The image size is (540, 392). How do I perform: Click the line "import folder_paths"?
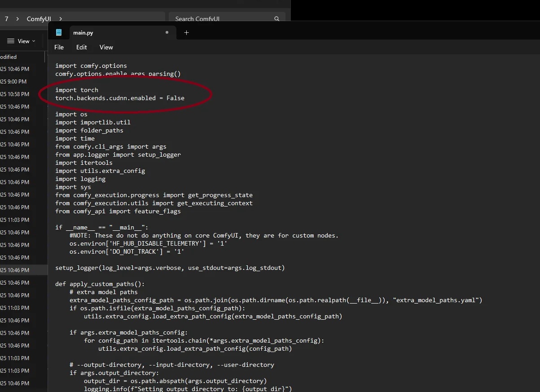[x=89, y=130]
